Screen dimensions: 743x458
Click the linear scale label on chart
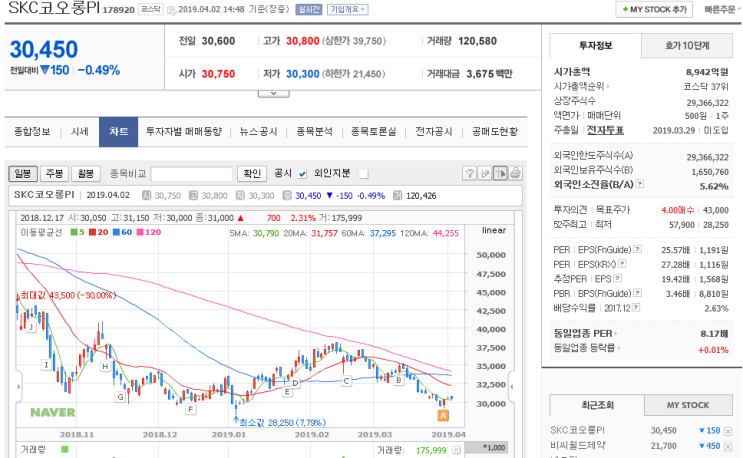pos(494,230)
